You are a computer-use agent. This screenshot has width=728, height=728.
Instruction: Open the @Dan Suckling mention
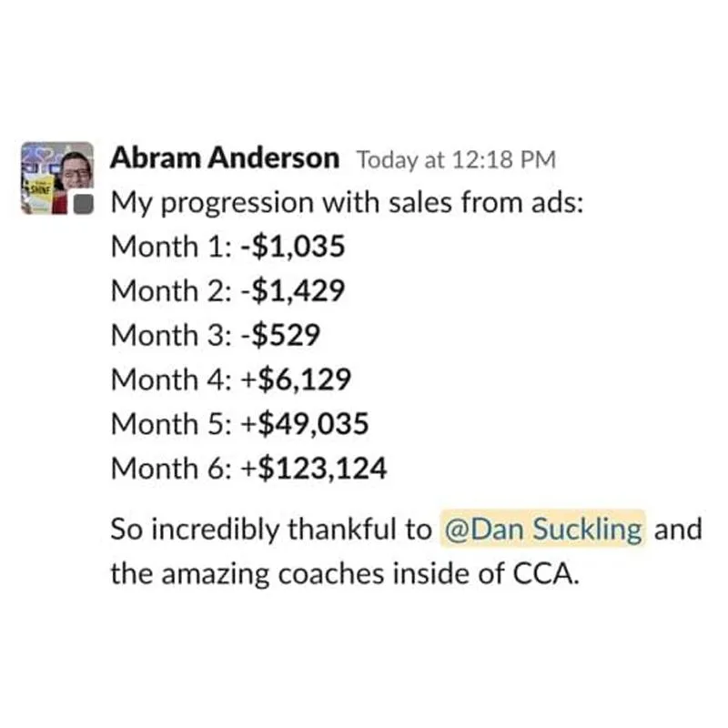tap(543, 529)
